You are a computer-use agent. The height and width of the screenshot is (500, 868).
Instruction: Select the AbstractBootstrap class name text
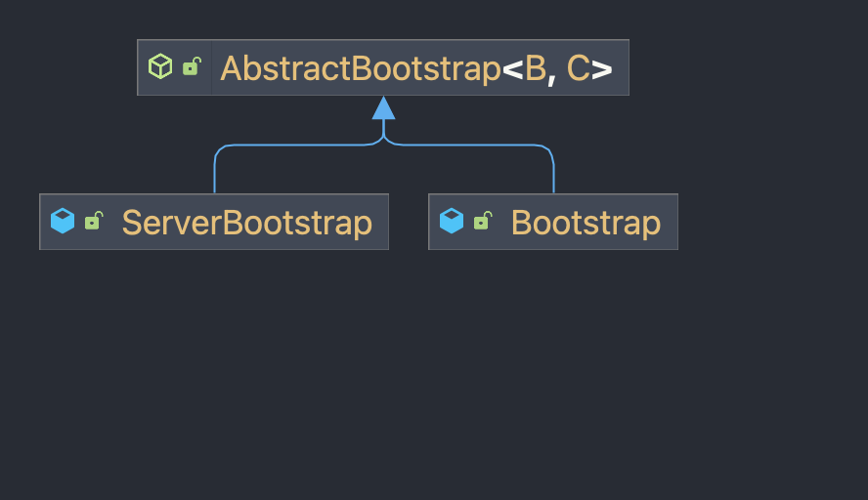[x=361, y=68]
